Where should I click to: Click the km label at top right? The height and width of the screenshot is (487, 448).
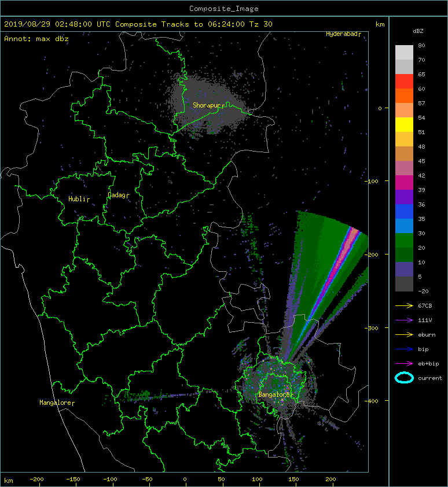380,24
